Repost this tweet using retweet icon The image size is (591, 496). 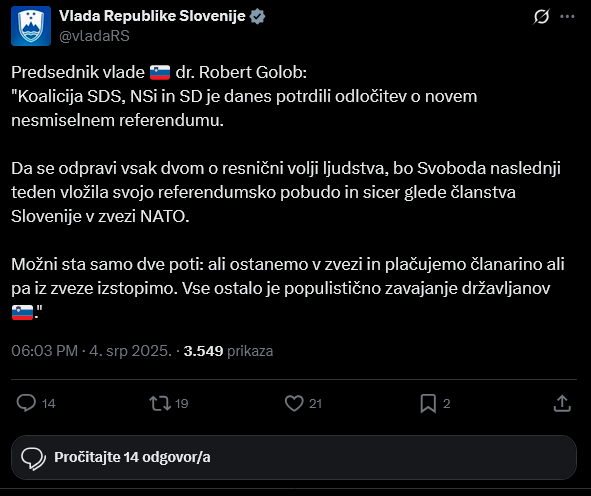pyautogui.click(x=160, y=403)
